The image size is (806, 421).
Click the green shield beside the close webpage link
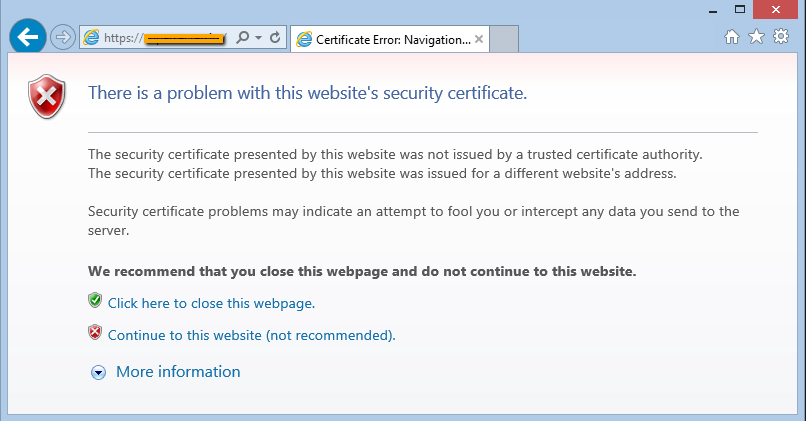point(95,301)
